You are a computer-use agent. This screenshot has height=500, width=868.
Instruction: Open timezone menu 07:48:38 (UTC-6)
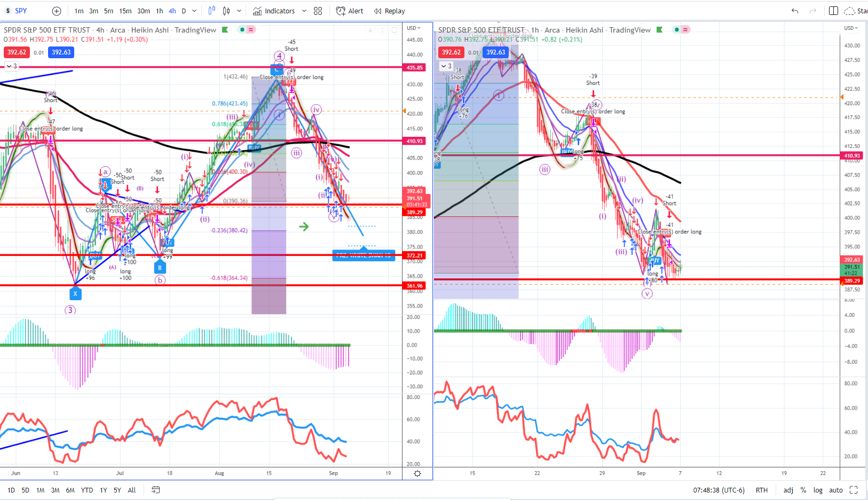tap(719, 490)
